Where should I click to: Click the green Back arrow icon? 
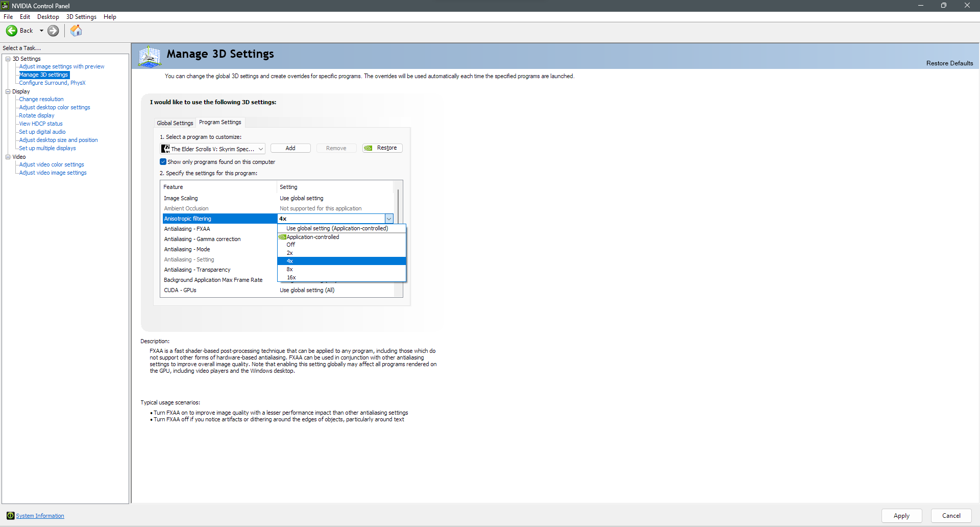(x=11, y=31)
